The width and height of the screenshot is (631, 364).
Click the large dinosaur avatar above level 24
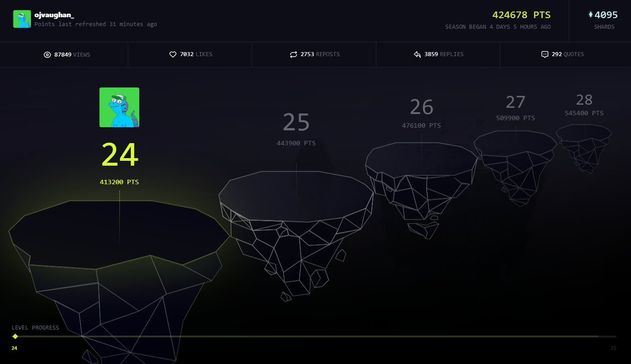[119, 107]
